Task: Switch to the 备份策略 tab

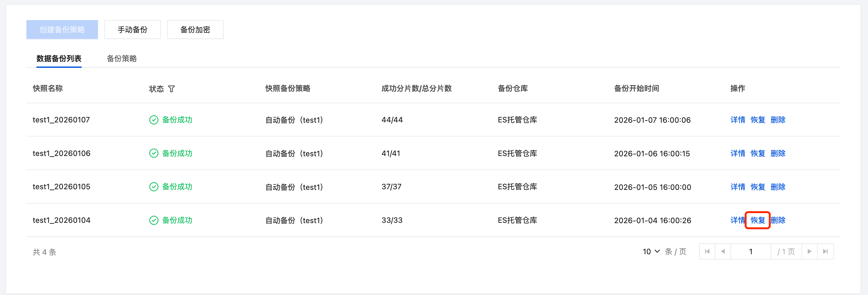Action: tap(122, 59)
